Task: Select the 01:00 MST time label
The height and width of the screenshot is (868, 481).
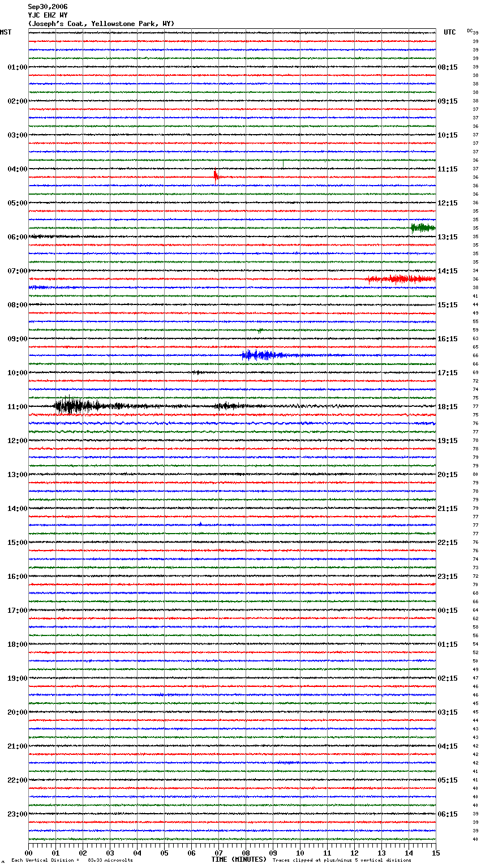Action: point(17,67)
